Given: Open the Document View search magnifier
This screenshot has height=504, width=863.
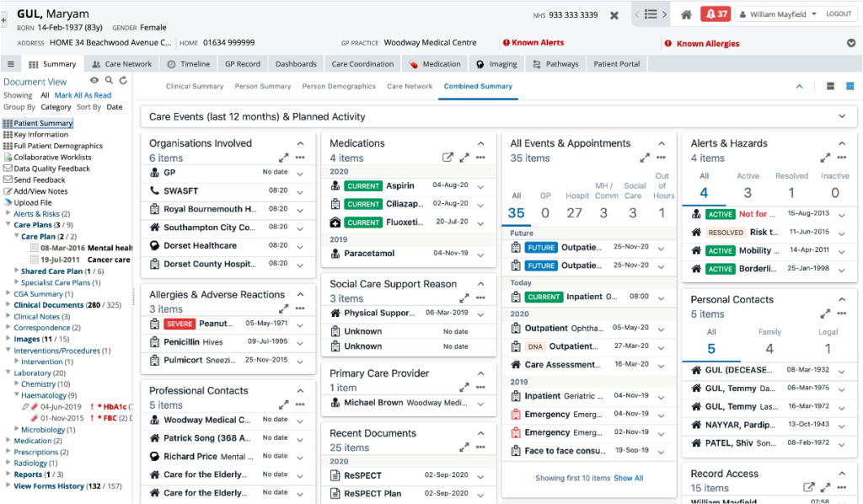Looking at the screenshot, I should (108, 81).
